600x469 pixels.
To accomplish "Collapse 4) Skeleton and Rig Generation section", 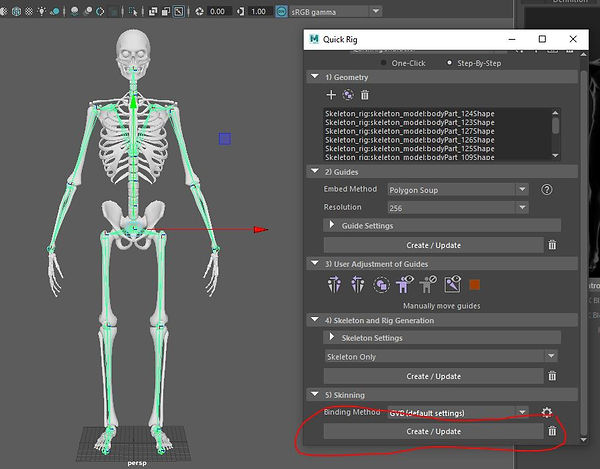I will click(315, 319).
